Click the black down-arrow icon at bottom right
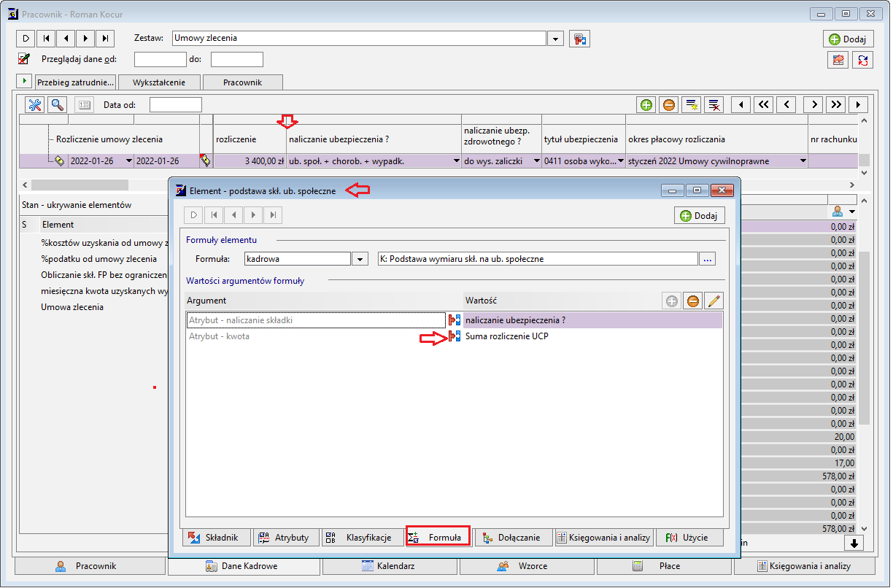 (x=854, y=543)
